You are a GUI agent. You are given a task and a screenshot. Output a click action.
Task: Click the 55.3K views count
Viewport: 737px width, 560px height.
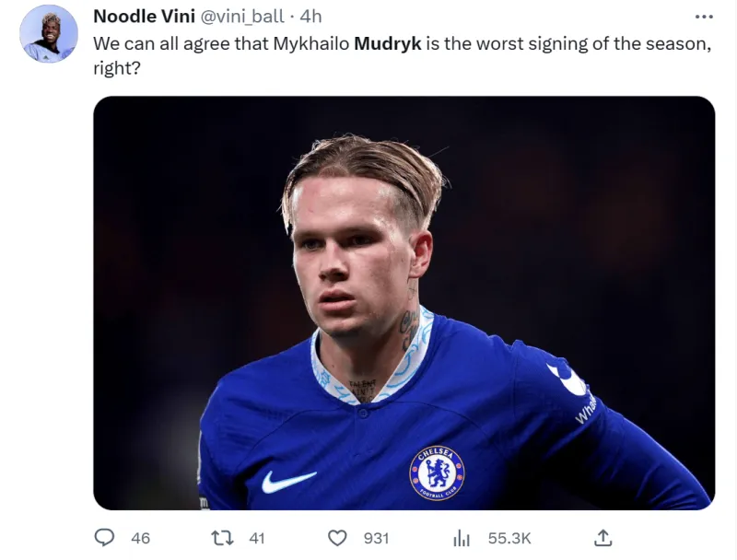[x=509, y=538]
